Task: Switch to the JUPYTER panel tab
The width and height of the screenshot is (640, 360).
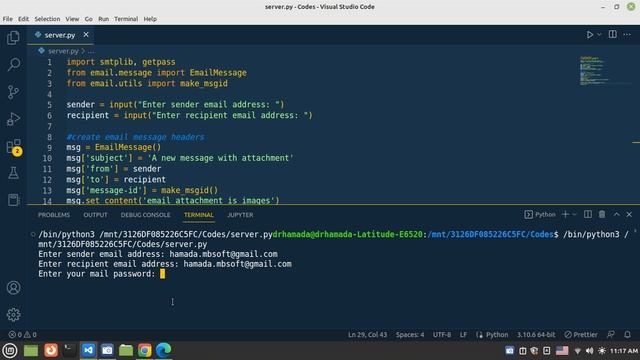Action: (x=240, y=215)
